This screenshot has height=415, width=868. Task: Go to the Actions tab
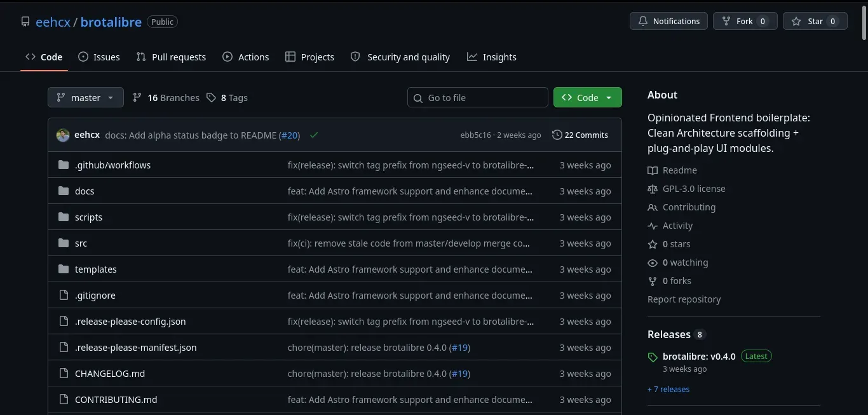point(246,57)
